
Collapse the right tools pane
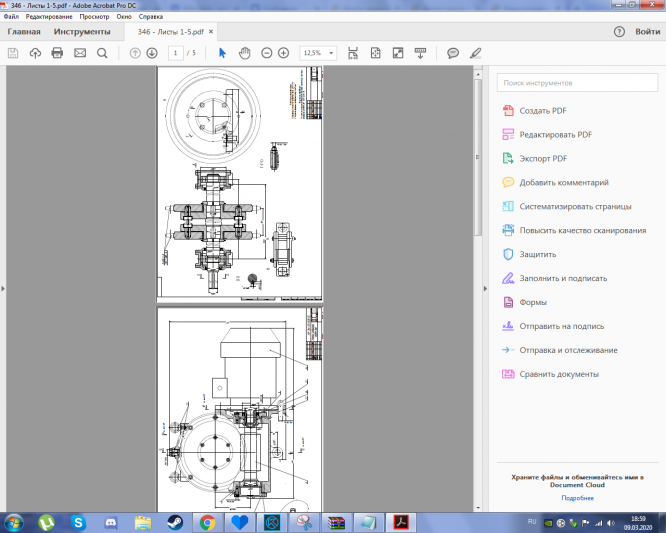coord(487,288)
